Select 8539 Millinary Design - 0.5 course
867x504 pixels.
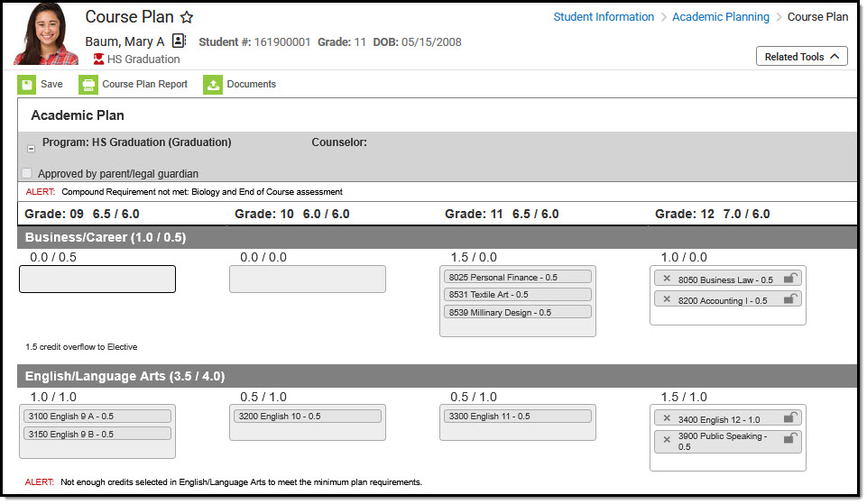coord(518,312)
